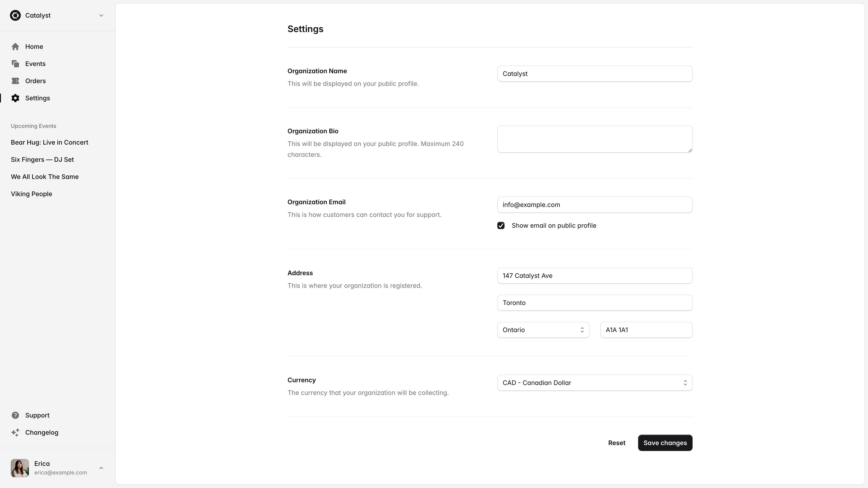Click the Events stacked squares icon
Screen dimensions: 868x488
click(x=15, y=64)
